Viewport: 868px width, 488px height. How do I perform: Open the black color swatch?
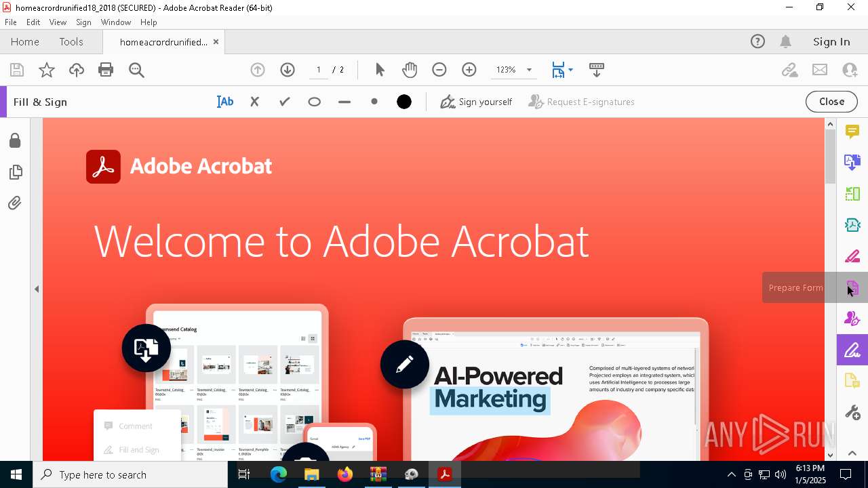pyautogui.click(x=404, y=102)
